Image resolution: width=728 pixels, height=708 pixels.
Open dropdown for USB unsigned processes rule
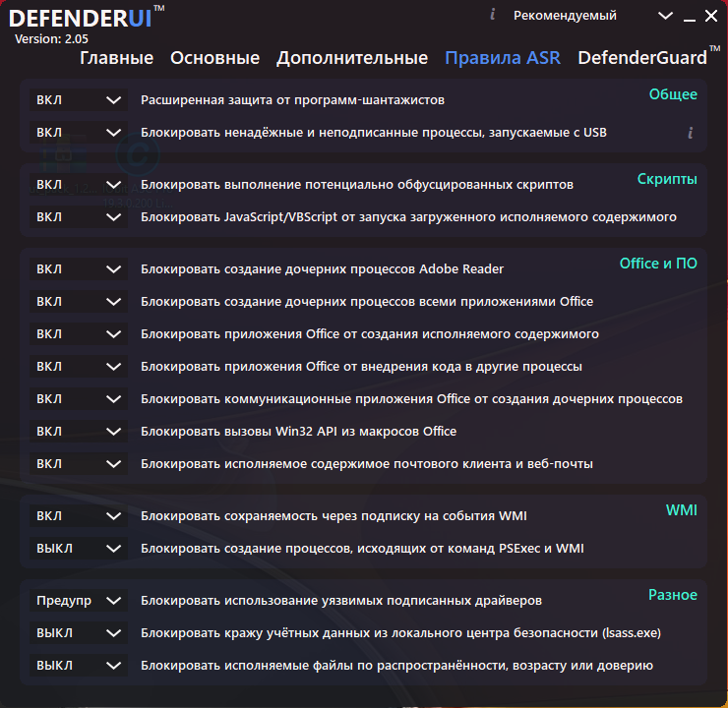[x=79, y=133]
